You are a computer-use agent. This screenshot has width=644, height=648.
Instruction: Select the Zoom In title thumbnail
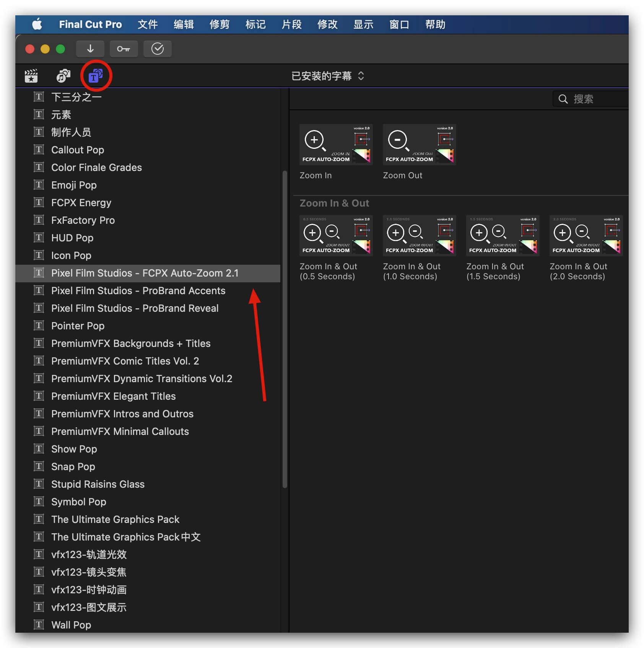[336, 145]
